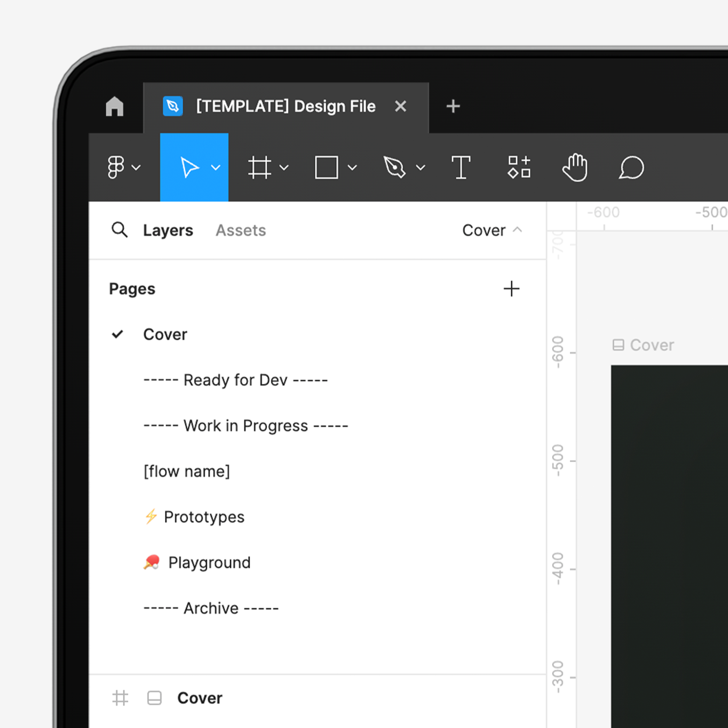Expand the Figma menu chevron
The width and height of the screenshot is (728, 728).
pyautogui.click(x=136, y=167)
